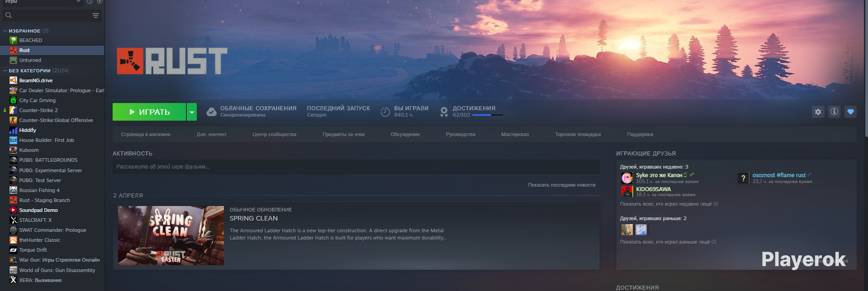Click Показать всех, кто играл раньше

click(668, 242)
